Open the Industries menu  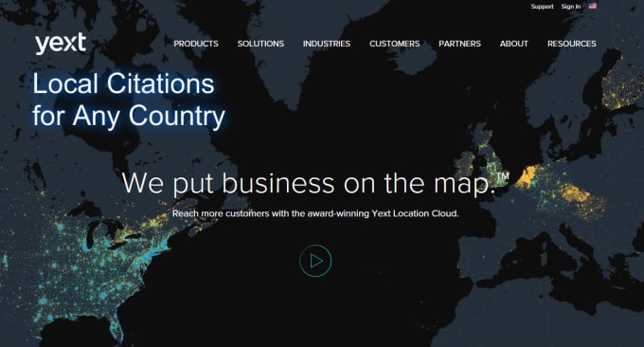click(327, 44)
